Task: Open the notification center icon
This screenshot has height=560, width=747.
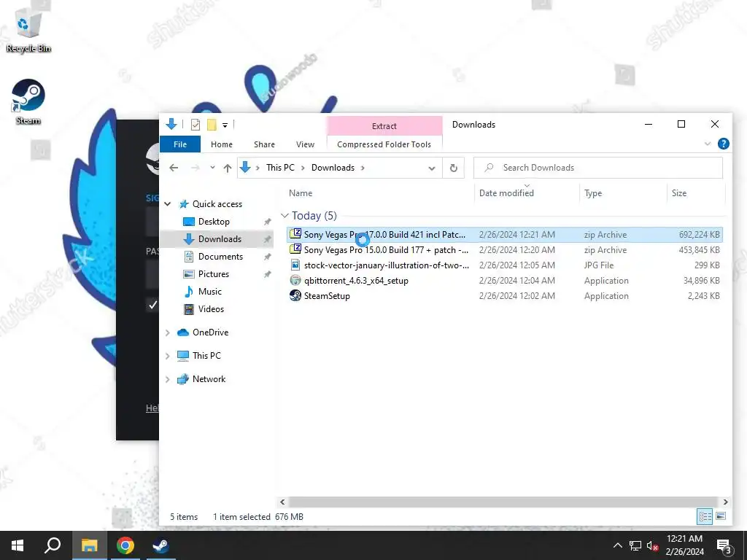Action: (x=724, y=547)
